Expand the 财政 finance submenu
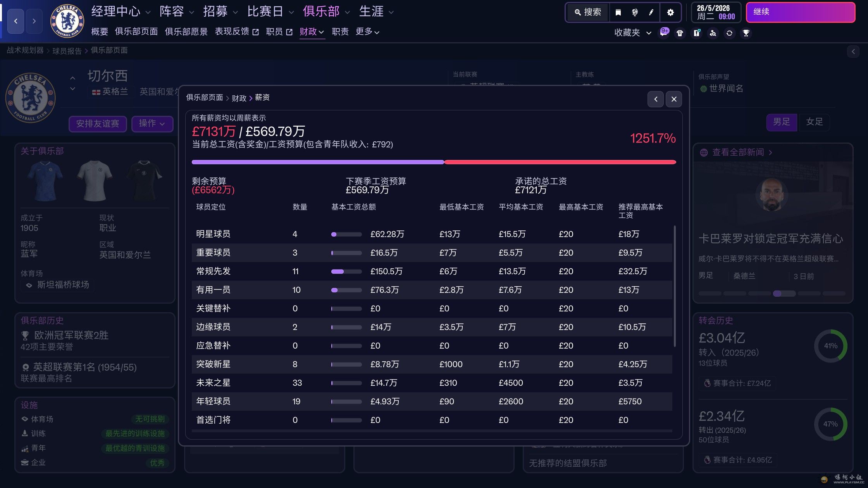 pos(312,32)
